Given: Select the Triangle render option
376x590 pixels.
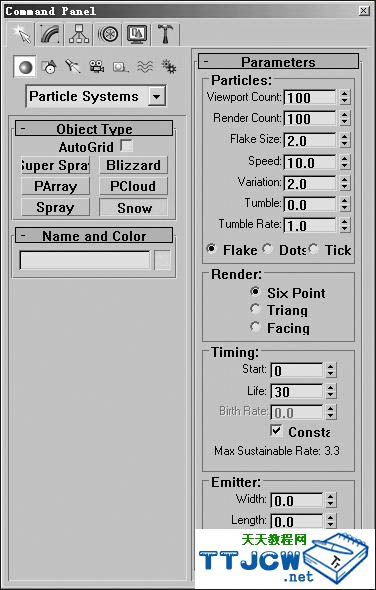Looking at the screenshot, I should point(255,309).
